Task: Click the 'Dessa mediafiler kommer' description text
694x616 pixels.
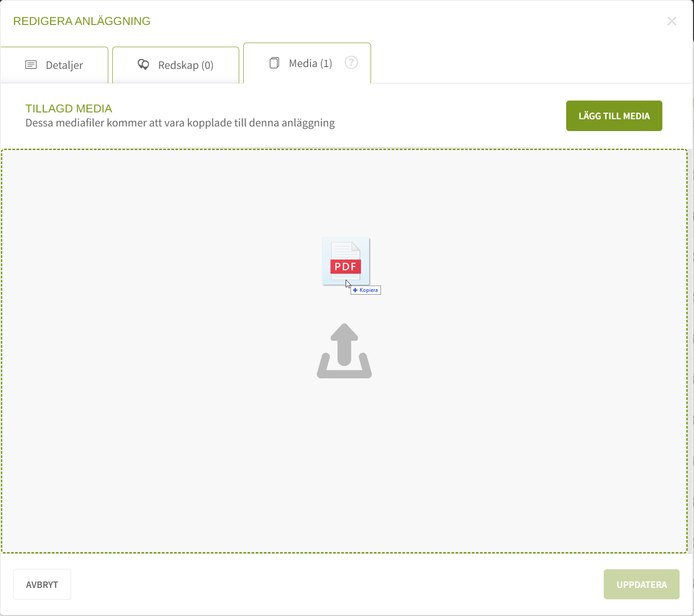Action: (180, 123)
